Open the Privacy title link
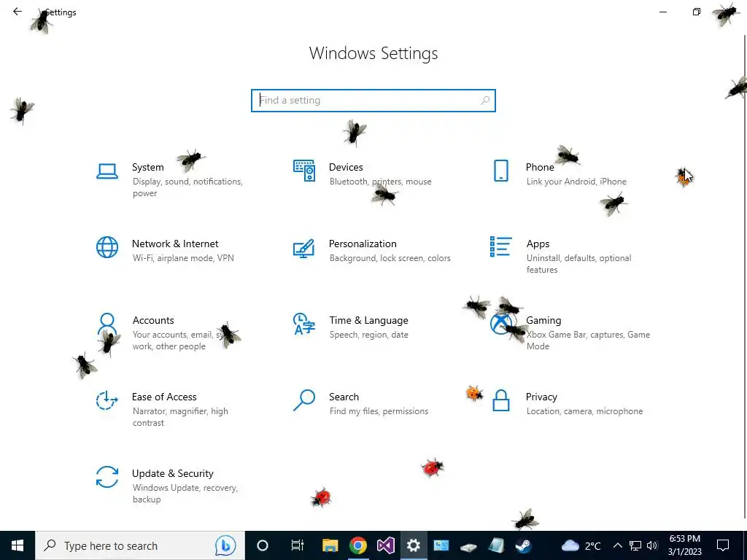This screenshot has height=560, width=747. coord(541,397)
